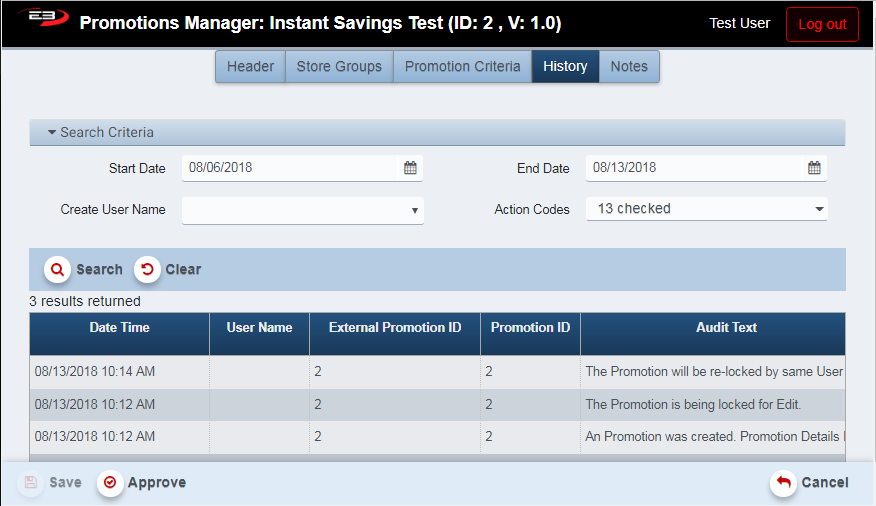Click the magnifying glass Search icon
The width and height of the screenshot is (876, 506).
point(58,269)
